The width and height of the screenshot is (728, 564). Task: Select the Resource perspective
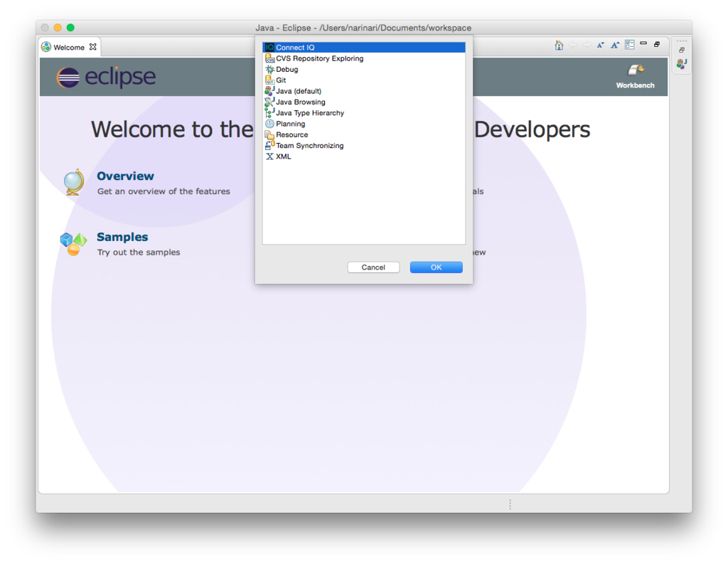[x=363, y=134]
